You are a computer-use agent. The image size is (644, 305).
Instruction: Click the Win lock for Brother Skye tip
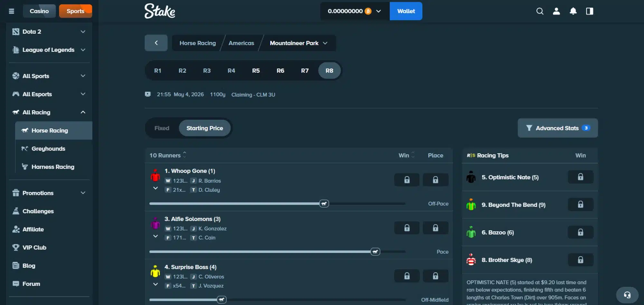581,260
